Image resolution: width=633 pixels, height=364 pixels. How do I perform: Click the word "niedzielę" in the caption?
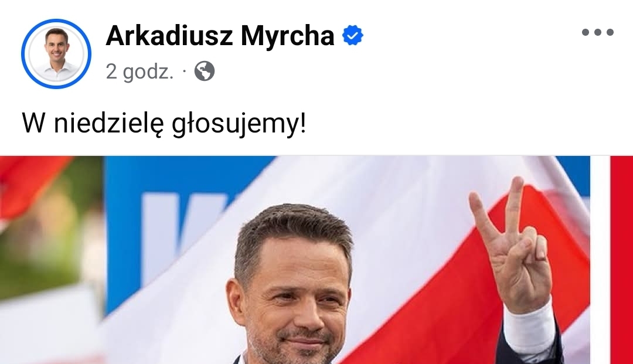108,124
